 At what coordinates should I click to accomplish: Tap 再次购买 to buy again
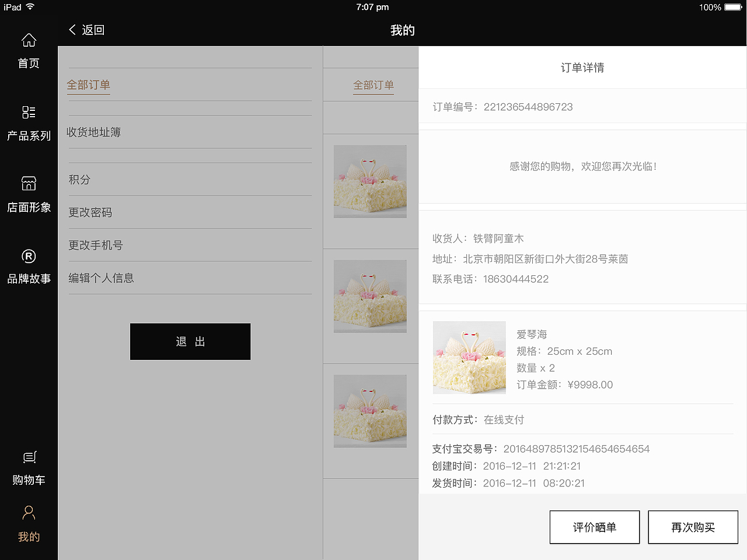pos(693,527)
